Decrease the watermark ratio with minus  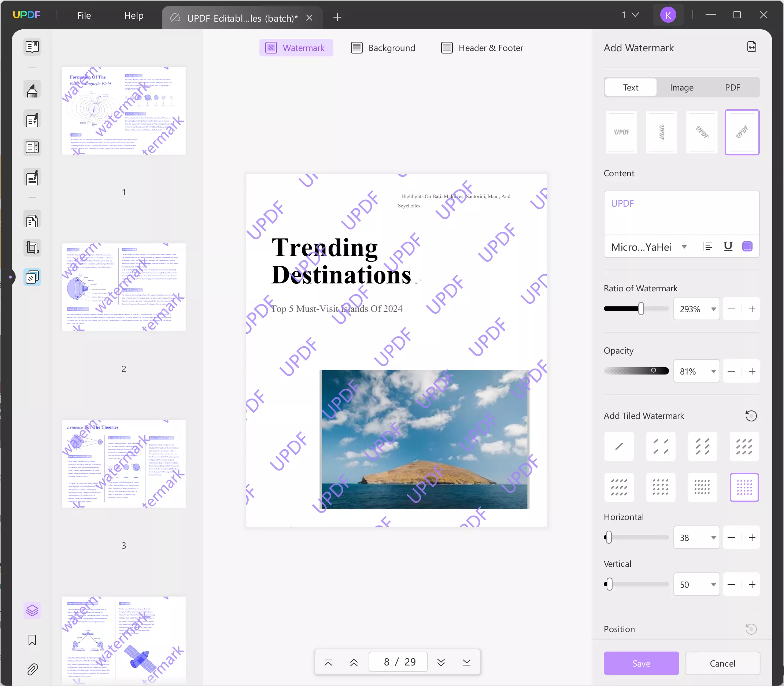tap(731, 309)
